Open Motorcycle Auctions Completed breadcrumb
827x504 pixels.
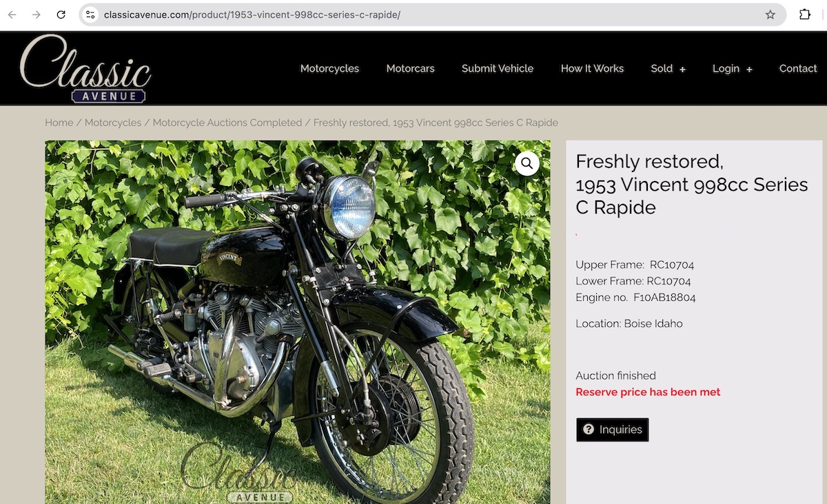227,123
